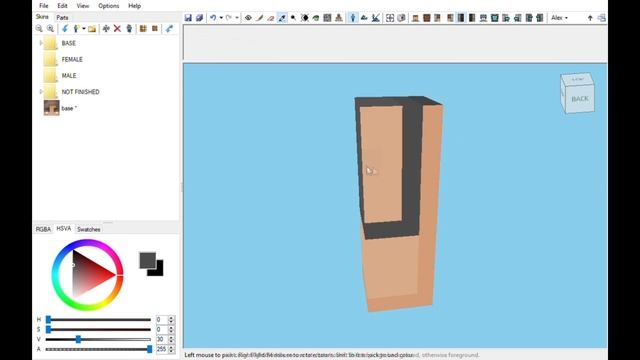Screen dimensions: 640x360
Task: Switch to the hybrid split view mode
Action: coord(376,18)
